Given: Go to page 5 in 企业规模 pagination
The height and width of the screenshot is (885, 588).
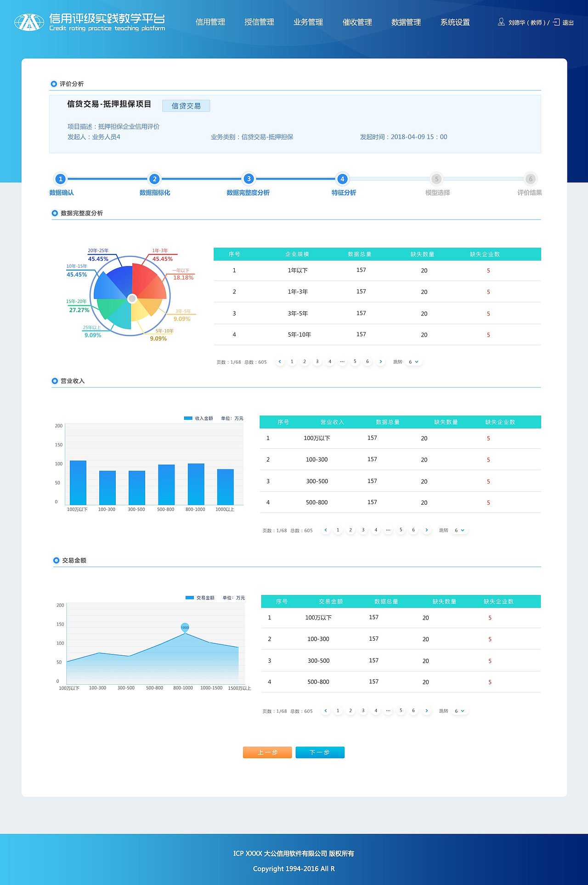Looking at the screenshot, I should click(x=355, y=361).
